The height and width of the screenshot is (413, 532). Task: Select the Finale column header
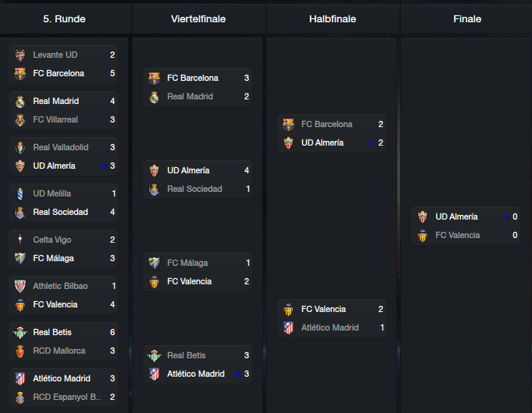467,19
